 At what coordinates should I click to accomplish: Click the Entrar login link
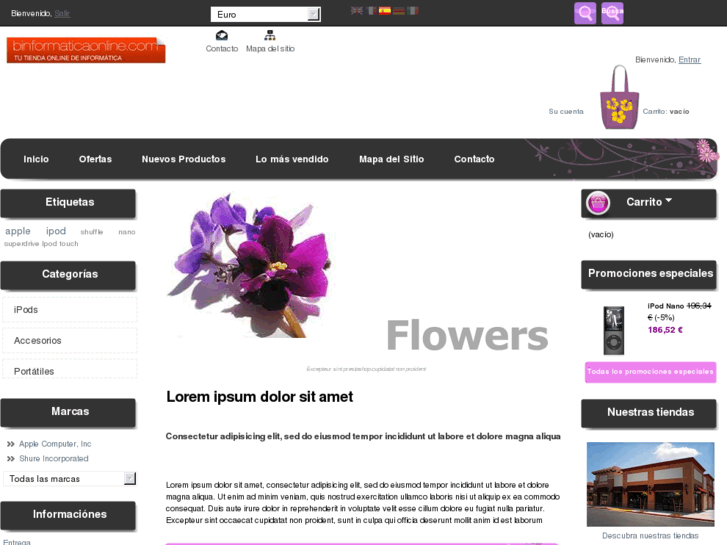point(689,59)
